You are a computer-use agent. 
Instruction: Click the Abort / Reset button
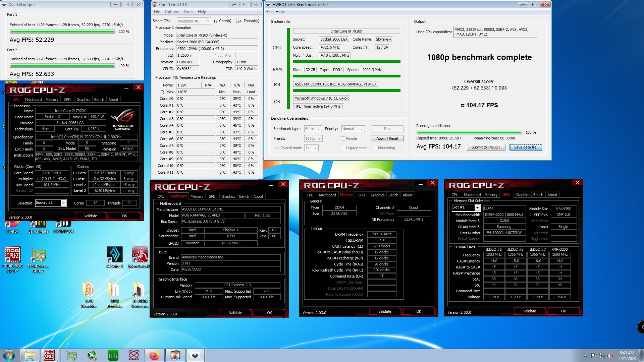pyautogui.click(x=387, y=138)
